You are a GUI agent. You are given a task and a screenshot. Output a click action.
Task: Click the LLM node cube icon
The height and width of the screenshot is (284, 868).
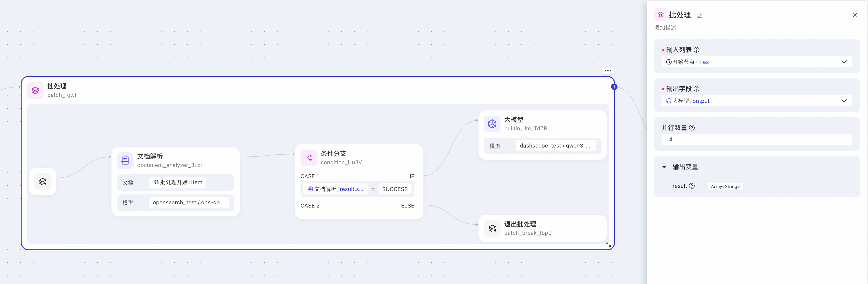pyautogui.click(x=492, y=124)
